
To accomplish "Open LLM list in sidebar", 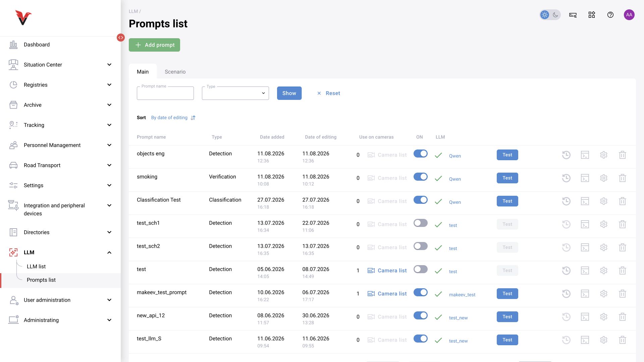I will click(x=36, y=266).
